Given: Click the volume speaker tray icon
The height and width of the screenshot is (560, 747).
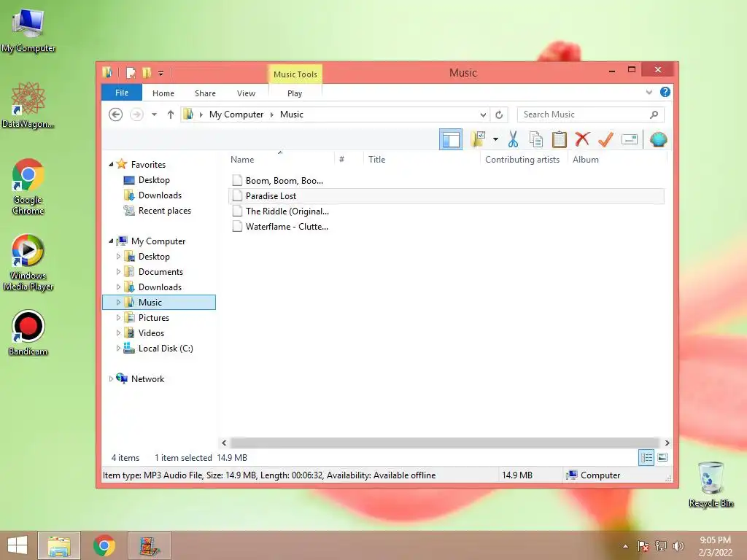Looking at the screenshot, I should pyautogui.click(x=678, y=545).
